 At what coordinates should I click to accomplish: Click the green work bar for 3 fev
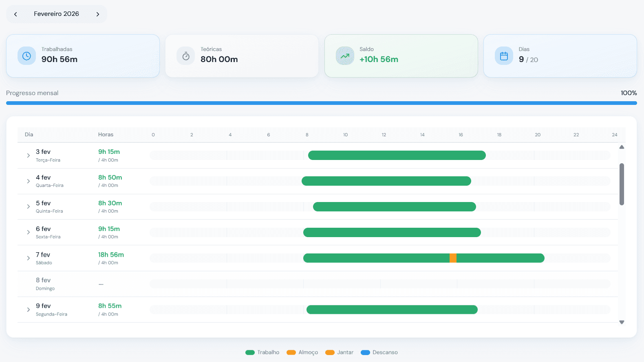coord(397,155)
